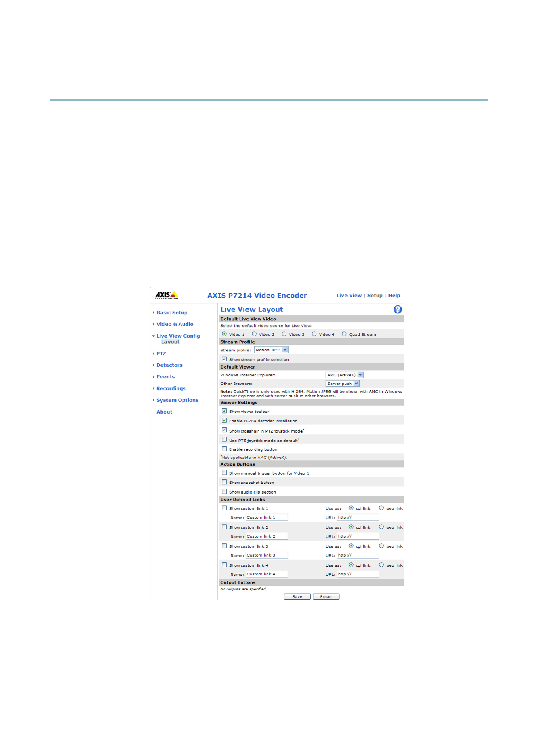Check Show snapshot button option
Image resolution: width=535 pixels, height=756 pixels.
(x=224, y=482)
